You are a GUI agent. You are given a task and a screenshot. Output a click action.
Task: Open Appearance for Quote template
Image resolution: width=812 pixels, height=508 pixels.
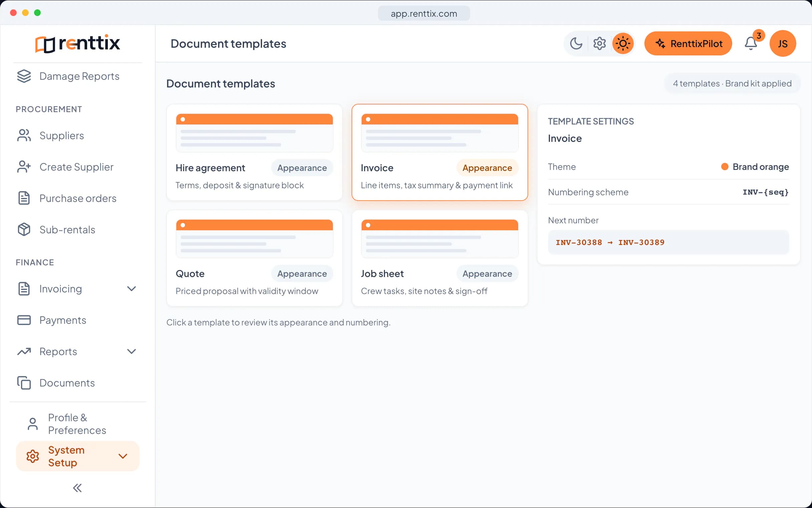tap(302, 274)
